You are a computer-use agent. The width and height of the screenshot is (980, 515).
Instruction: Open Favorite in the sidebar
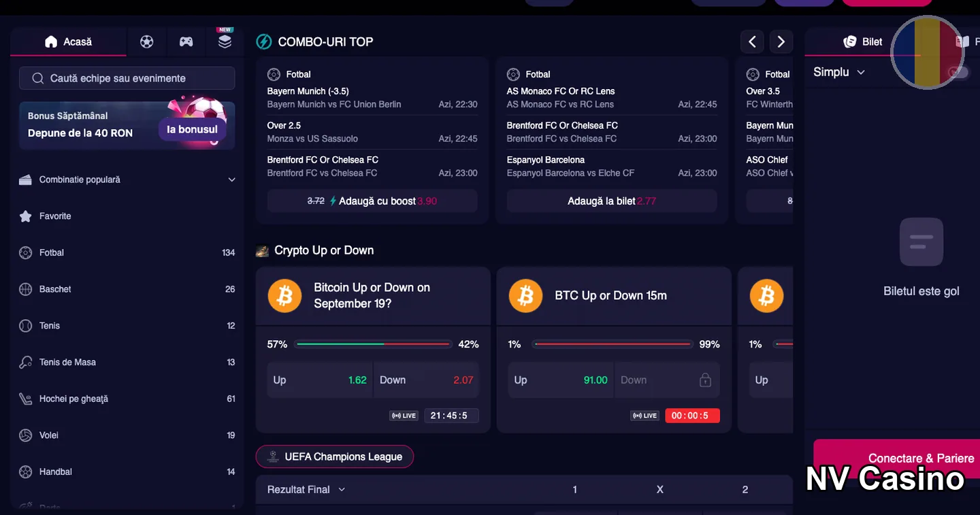(x=127, y=216)
